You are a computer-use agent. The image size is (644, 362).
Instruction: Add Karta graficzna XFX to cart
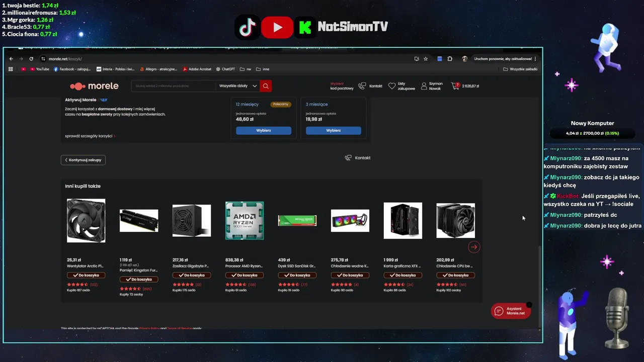click(403, 275)
